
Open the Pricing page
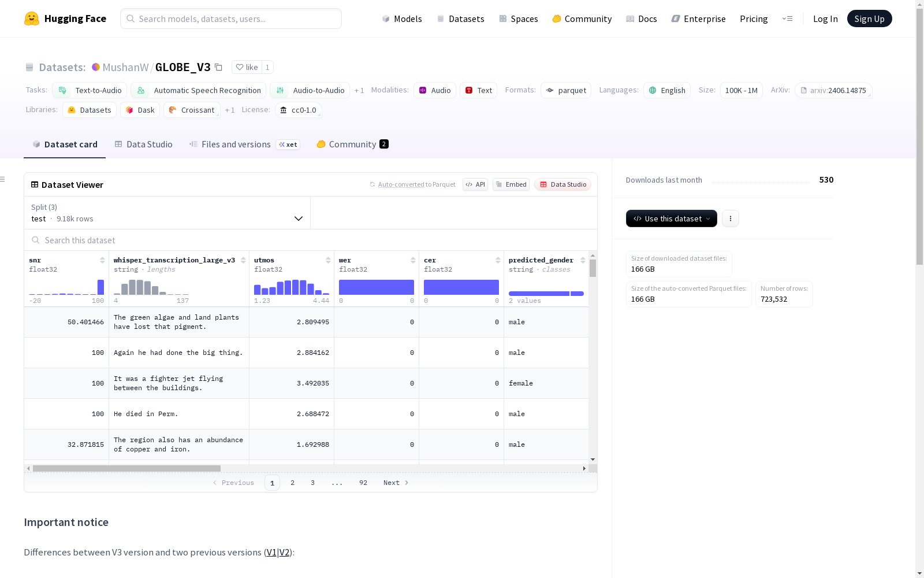(754, 18)
